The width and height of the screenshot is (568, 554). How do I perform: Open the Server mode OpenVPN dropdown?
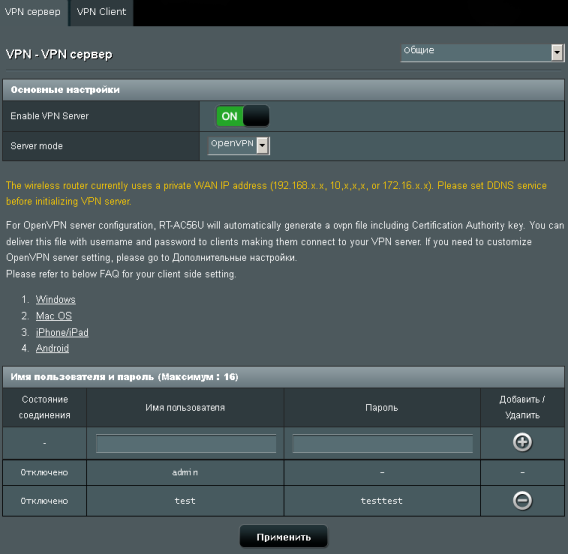(x=238, y=145)
